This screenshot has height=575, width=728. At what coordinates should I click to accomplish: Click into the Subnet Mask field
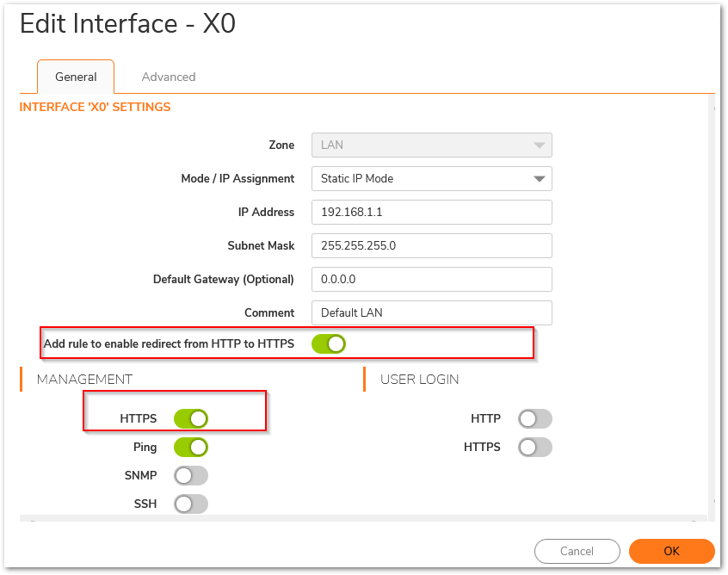point(432,245)
